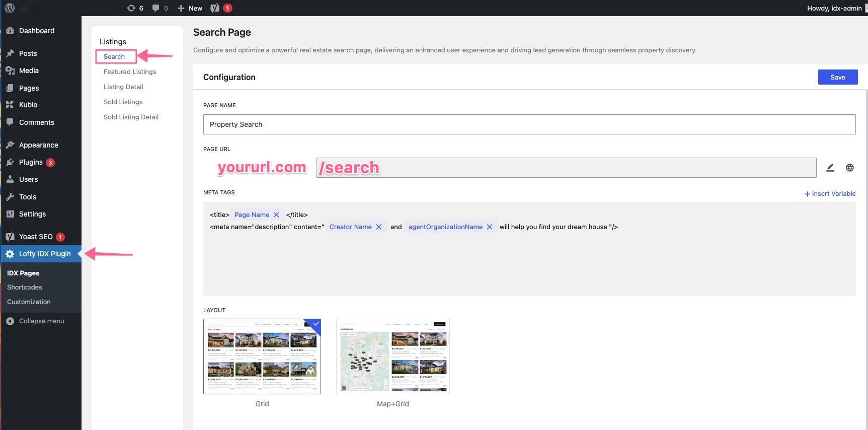This screenshot has height=430, width=868.
Task: Remove the Creator Name variable tag
Action: point(379,227)
